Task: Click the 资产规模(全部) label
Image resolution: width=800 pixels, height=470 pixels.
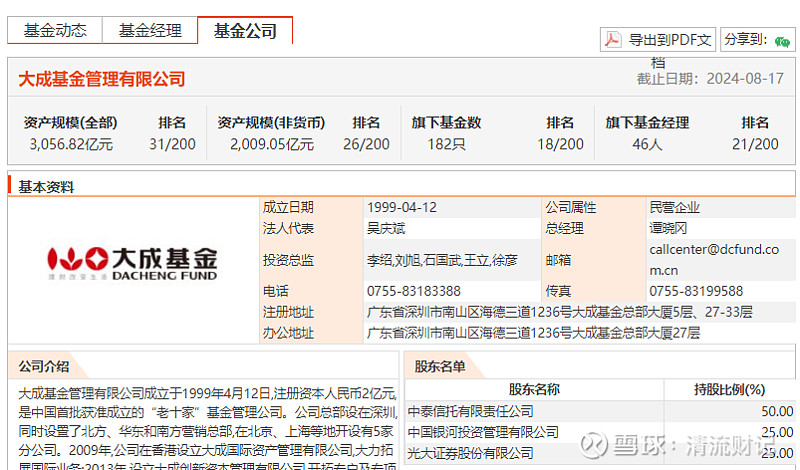Action: [70, 122]
